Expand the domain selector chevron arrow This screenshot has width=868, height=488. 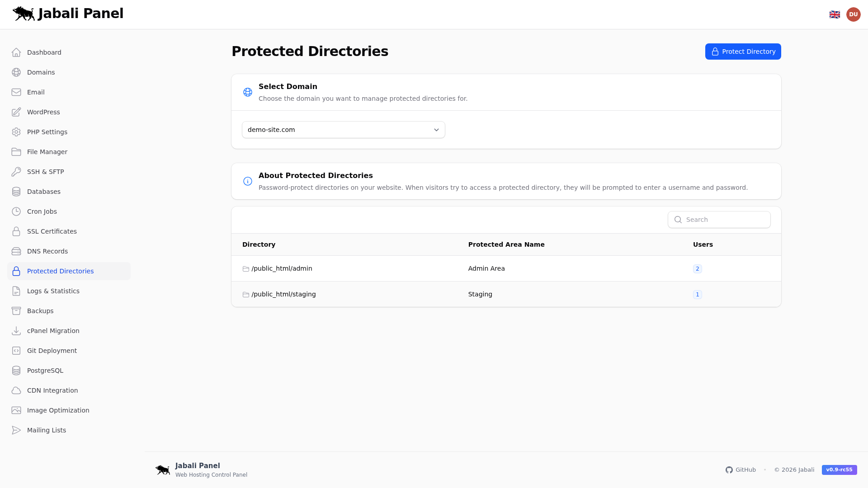(436, 130)
